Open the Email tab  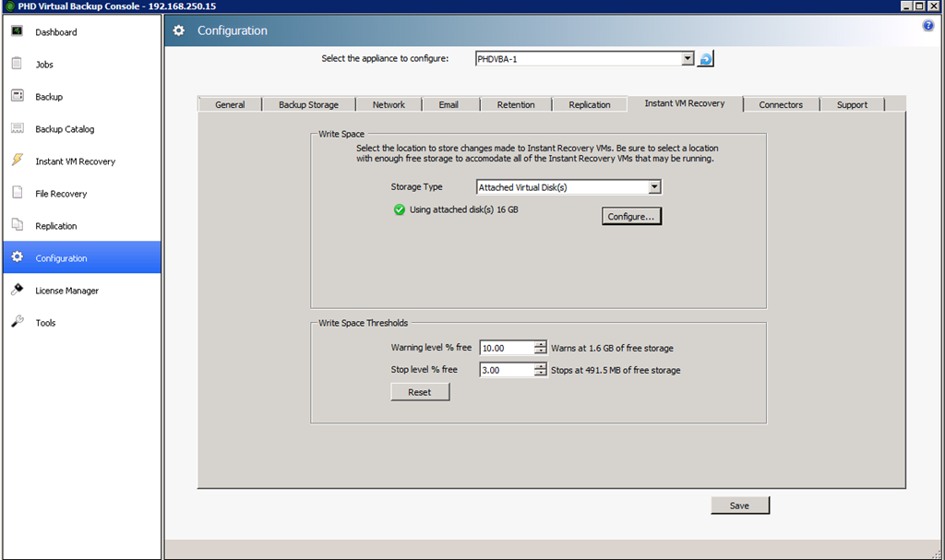[x=449, y=104]
